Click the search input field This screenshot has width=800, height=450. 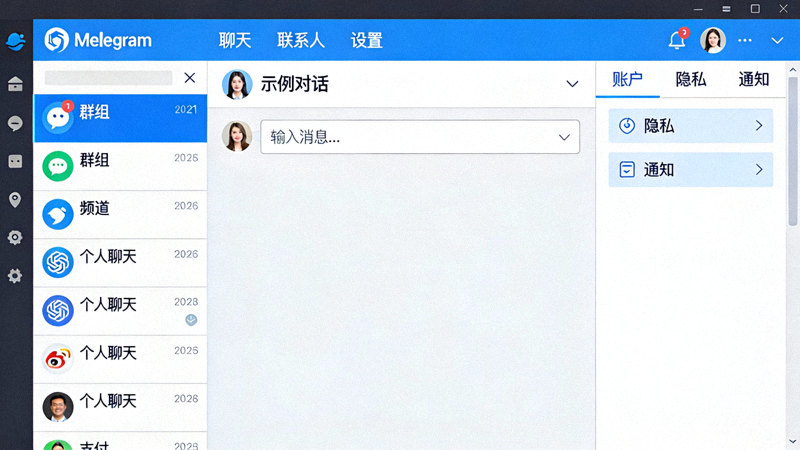coord(108,78)
